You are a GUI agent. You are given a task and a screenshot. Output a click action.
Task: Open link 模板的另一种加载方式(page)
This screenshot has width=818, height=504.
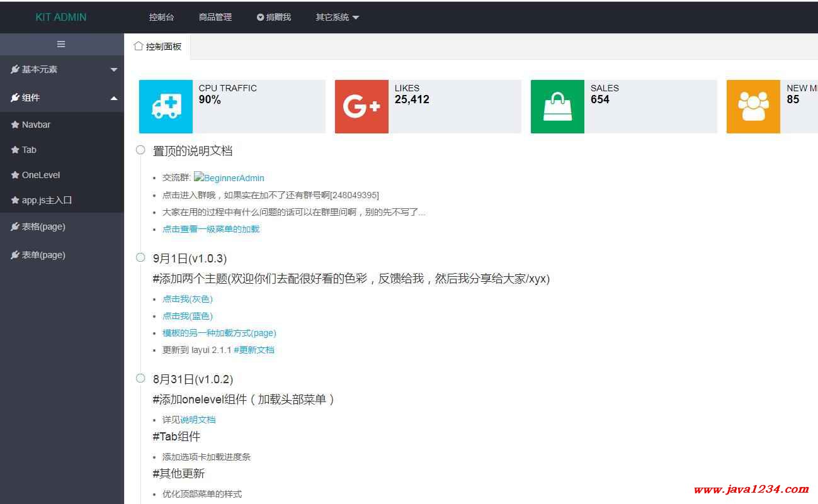pos(219,333)
